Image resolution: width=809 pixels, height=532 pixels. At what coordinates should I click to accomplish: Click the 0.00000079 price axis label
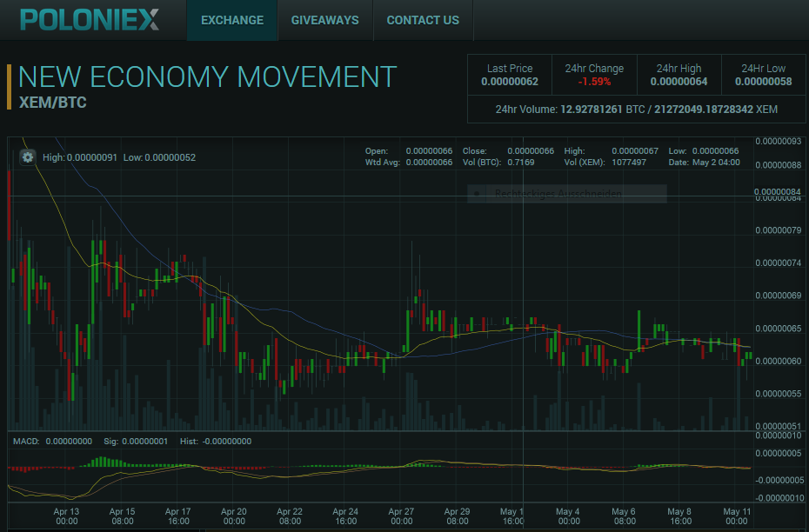(778, 229)
